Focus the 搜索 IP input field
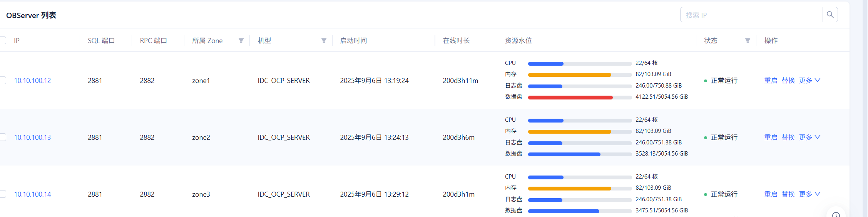Image resolution: width=868 pixels, height=217 pixels. pyautogui.click(x=751, y=15)
